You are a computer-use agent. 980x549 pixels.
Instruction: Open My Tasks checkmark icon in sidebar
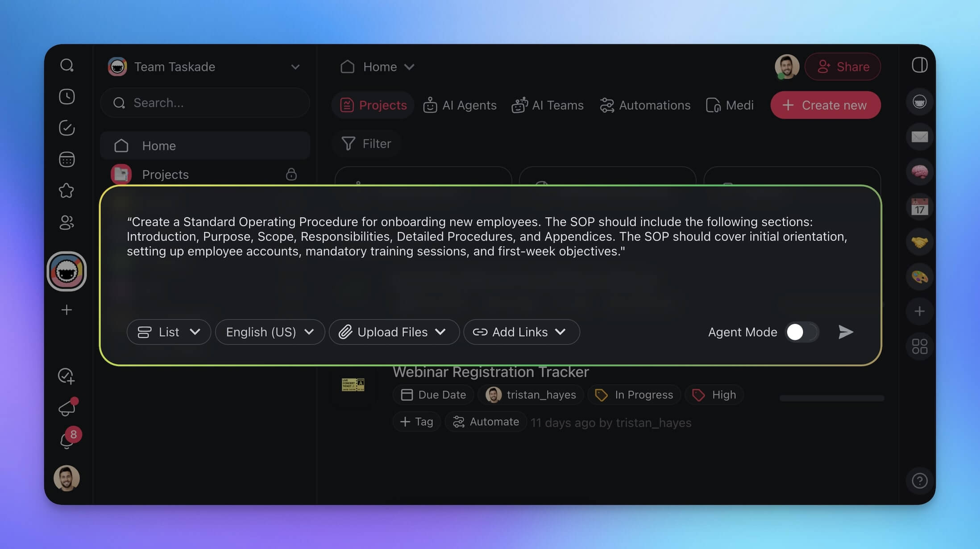pos(67,128)
